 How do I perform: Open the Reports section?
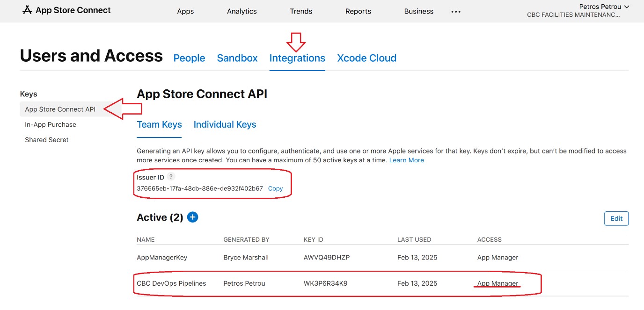tap(358, 11)
